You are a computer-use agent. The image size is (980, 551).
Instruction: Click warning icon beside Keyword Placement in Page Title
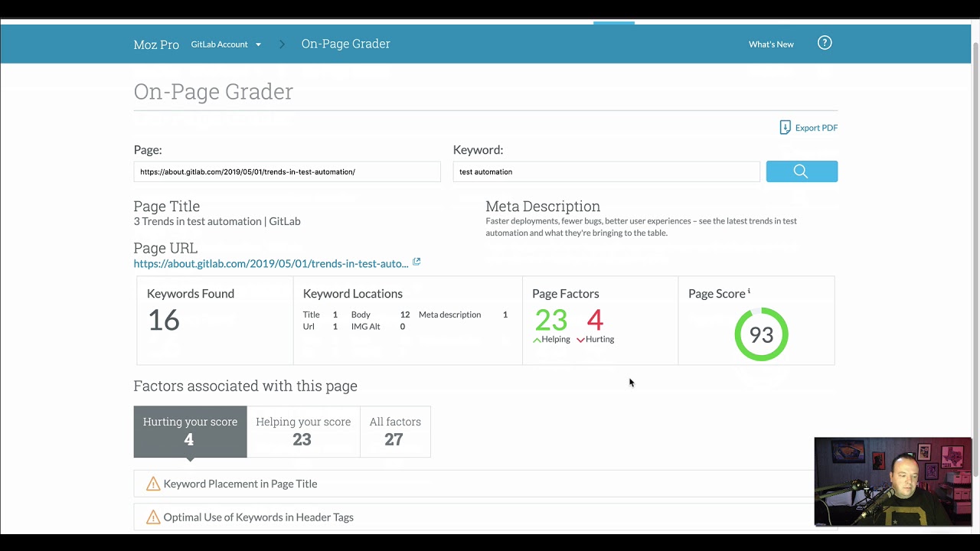(x=152, y=484)
